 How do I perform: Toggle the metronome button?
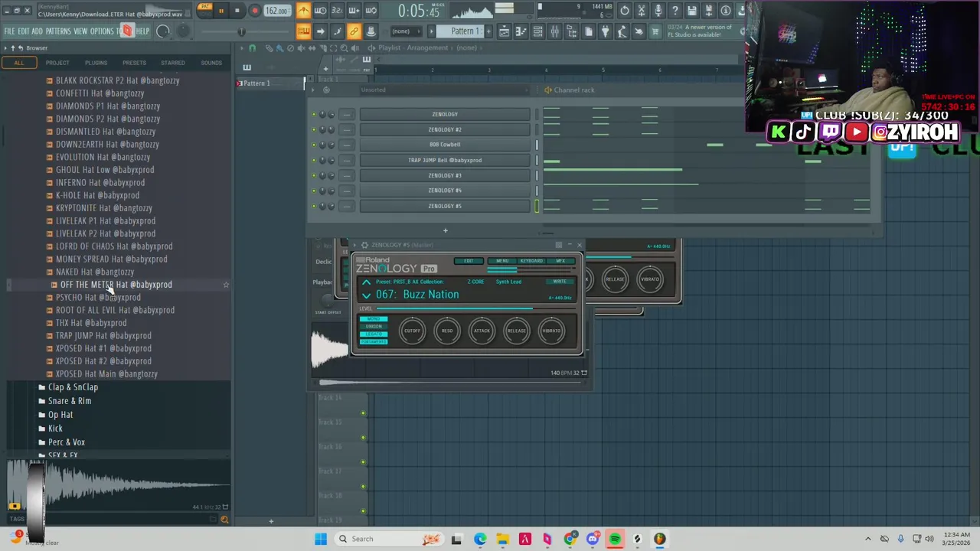303,11
